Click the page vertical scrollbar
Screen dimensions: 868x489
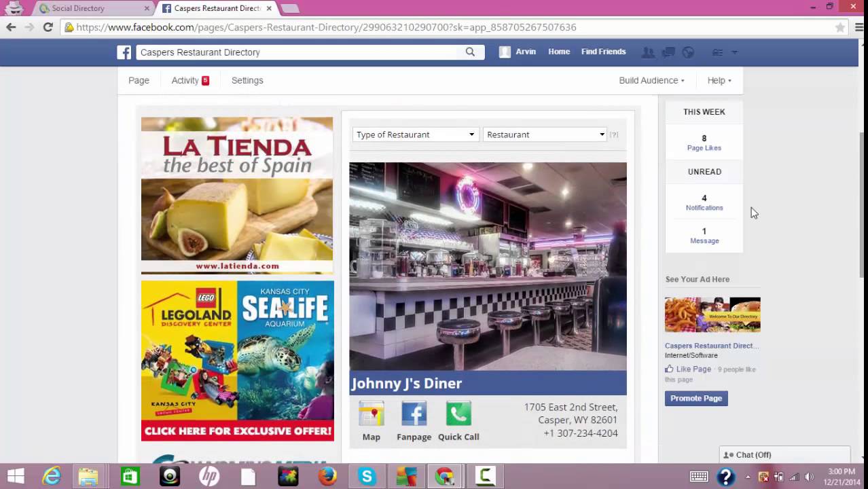(x=863, y=204)
